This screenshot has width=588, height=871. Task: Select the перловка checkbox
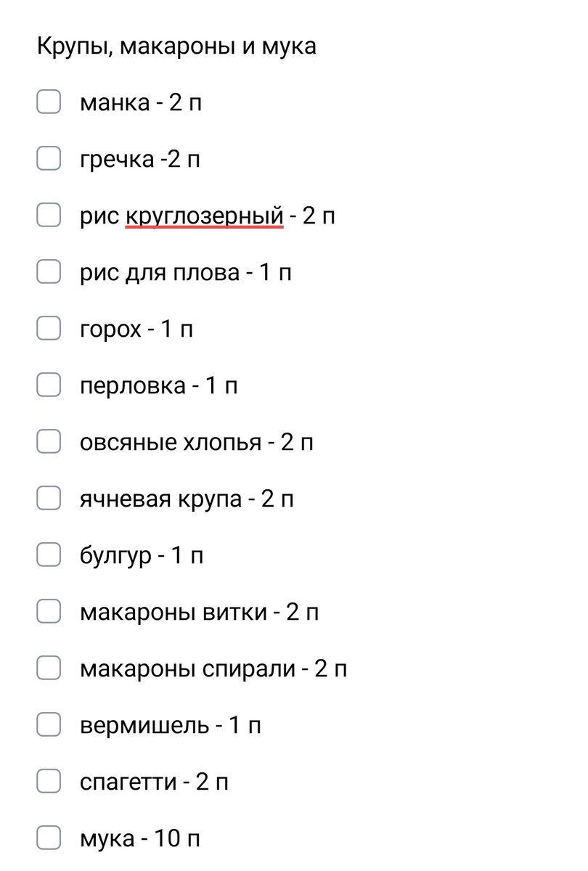[x=49, y=385]
